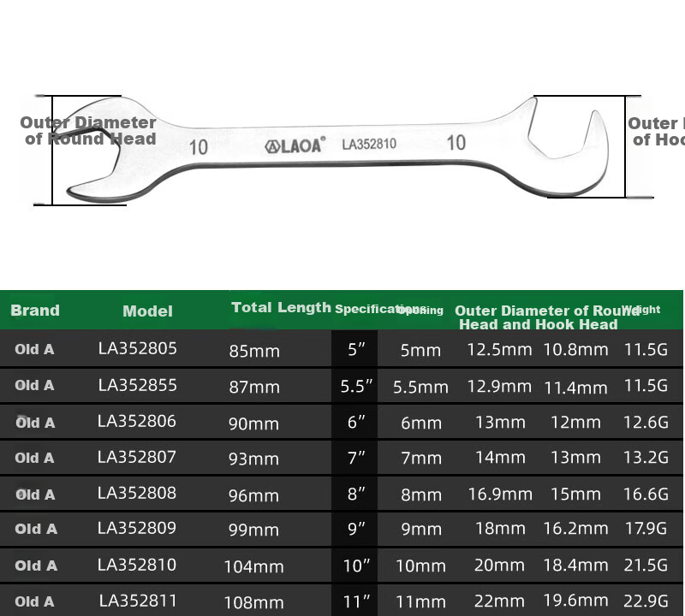Click the 12.6G weight value

pos(646,422)
